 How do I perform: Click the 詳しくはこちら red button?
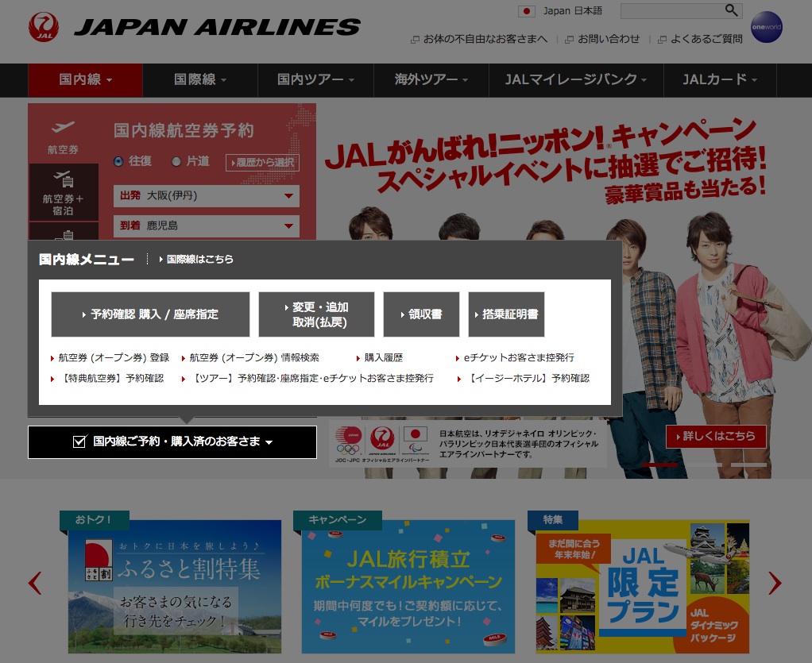716,436
